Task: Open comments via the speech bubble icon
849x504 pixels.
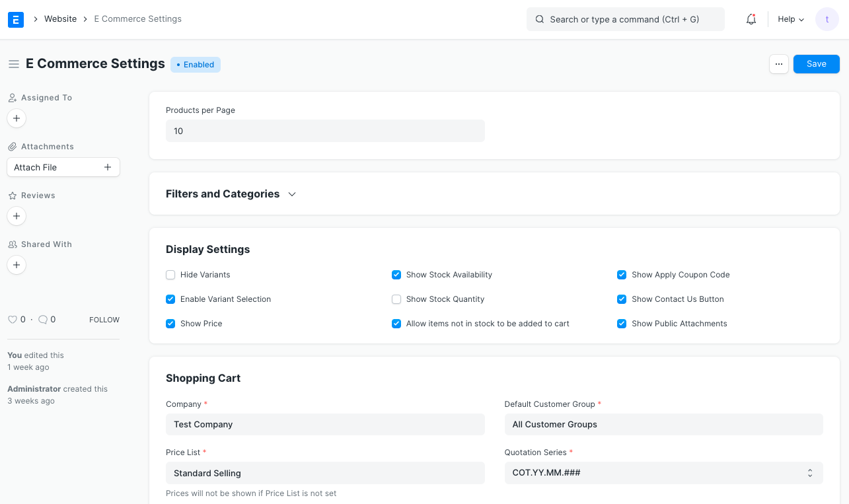Action: point(42,319)
